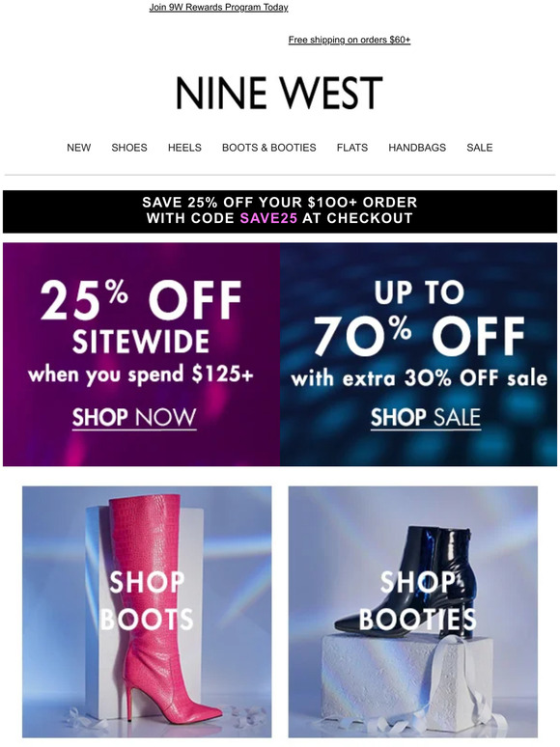This screenshot has height=747, width=560.
Task: Open the SHOP BOOTIES black bootie tile
Action: point(412,612)
